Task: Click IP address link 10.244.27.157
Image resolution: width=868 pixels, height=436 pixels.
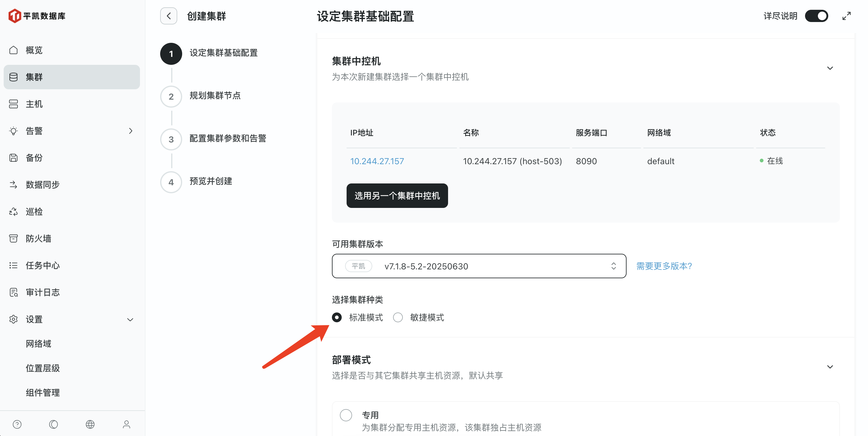Action: (x=377, y=161)
